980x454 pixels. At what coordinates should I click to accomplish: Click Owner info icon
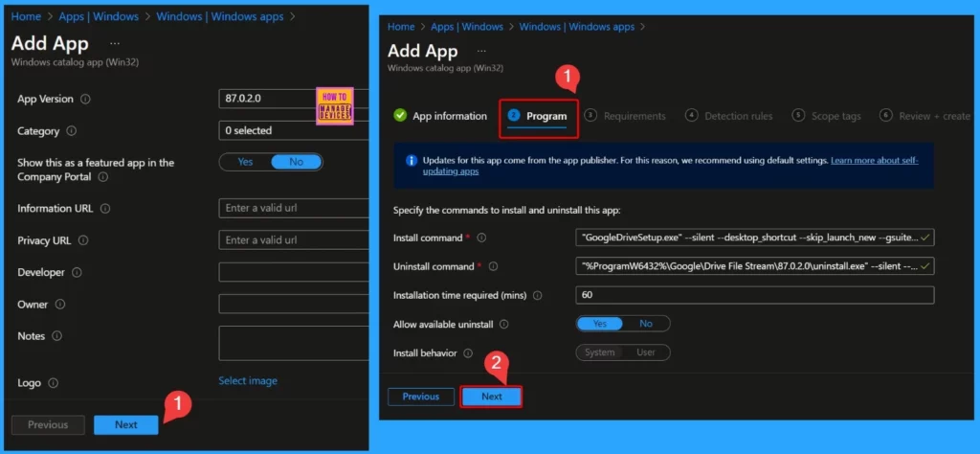60,304
